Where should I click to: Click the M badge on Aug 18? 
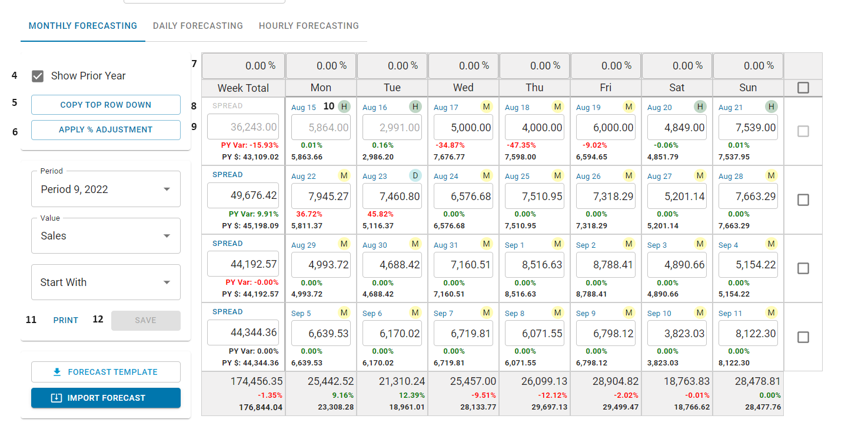[x=558, y=107]
